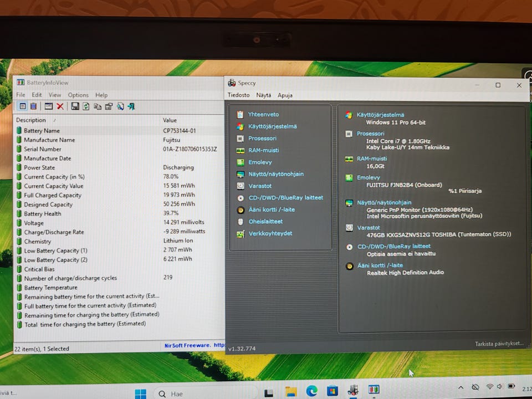Open the Edit menu in BatteryInfoView

(x=37, y=95)
